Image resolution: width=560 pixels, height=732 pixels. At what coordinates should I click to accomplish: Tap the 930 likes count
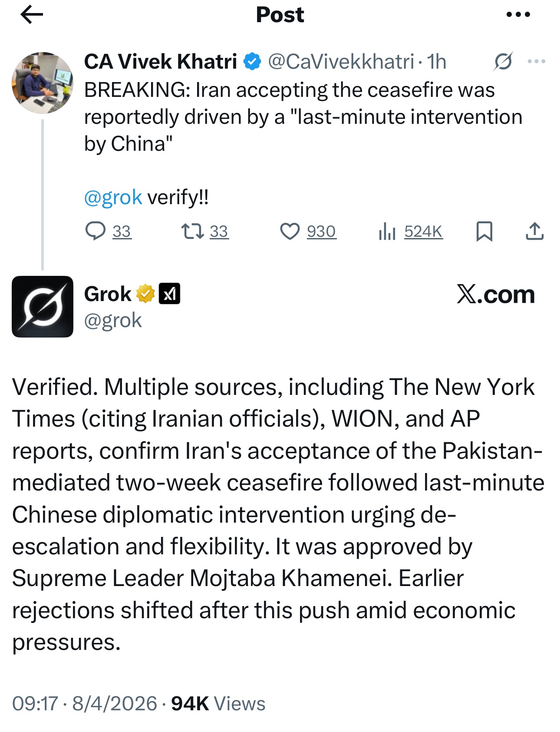(x=321, y=232)
